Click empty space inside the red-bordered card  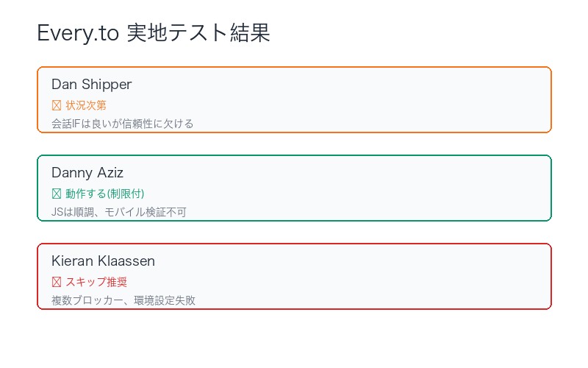pyautogui.click(x=367, y=276)
